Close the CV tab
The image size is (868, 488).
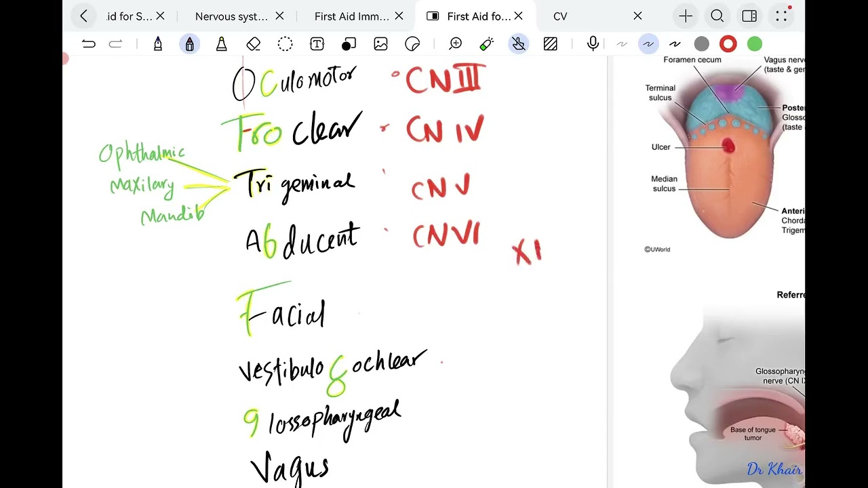pyautogui.click(x=637, y=16)
